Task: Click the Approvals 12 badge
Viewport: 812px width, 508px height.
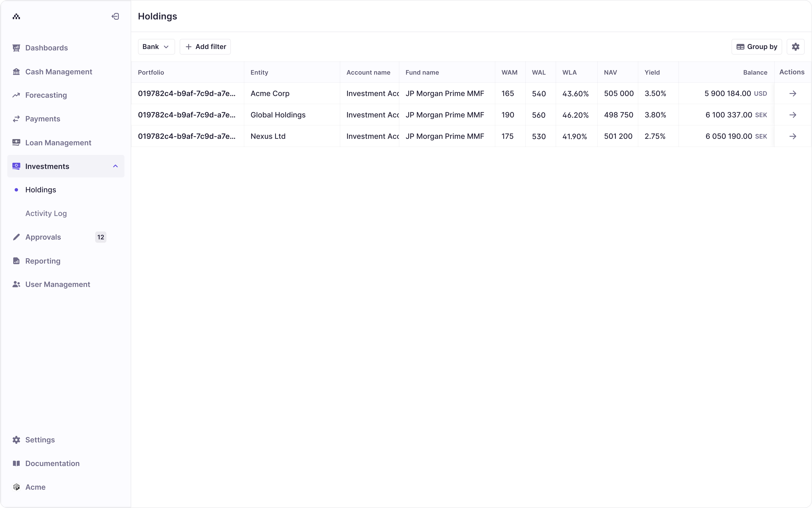Action: (x=101, y=237)
